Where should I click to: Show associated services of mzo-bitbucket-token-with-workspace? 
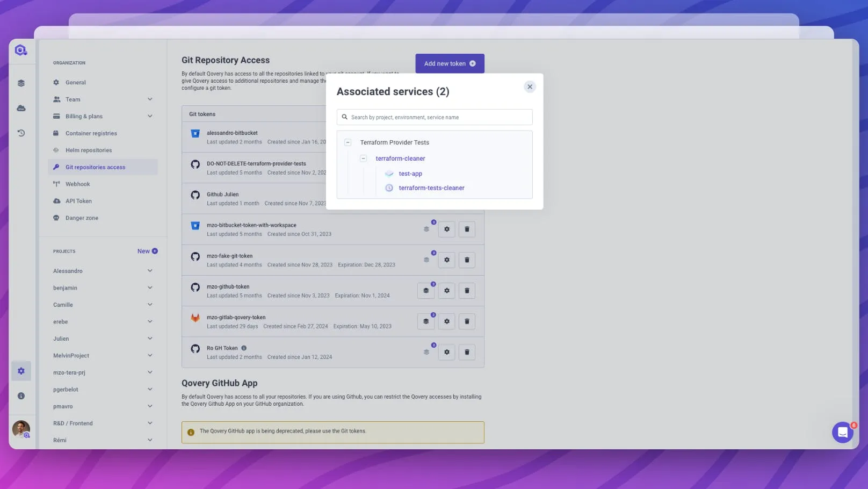(426, 229)
